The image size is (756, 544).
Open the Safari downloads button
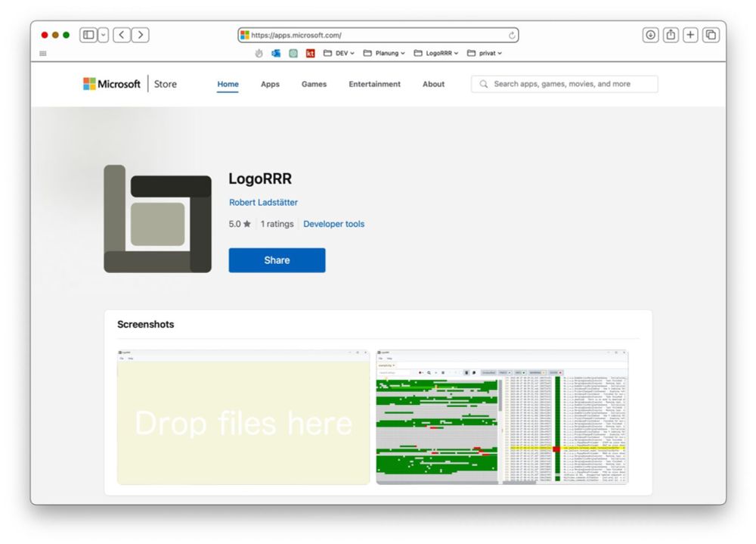pyautogui.click(x=650, y=35)
